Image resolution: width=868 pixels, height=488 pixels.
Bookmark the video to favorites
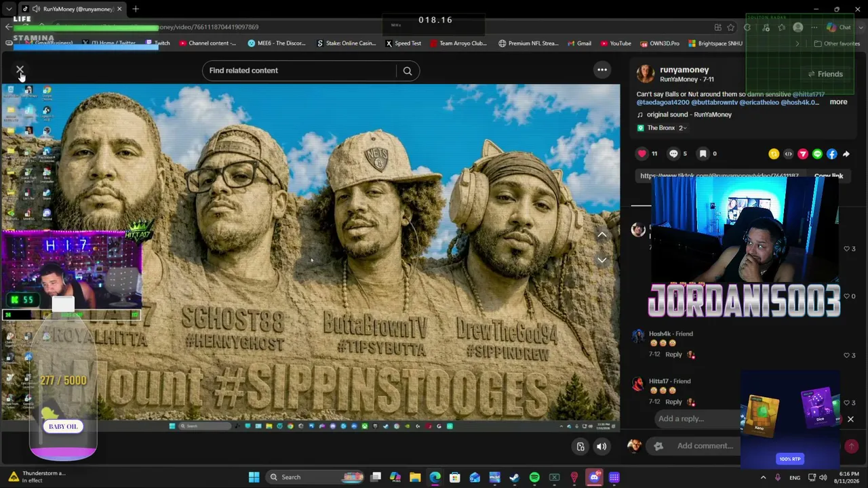tap(703, 154)
